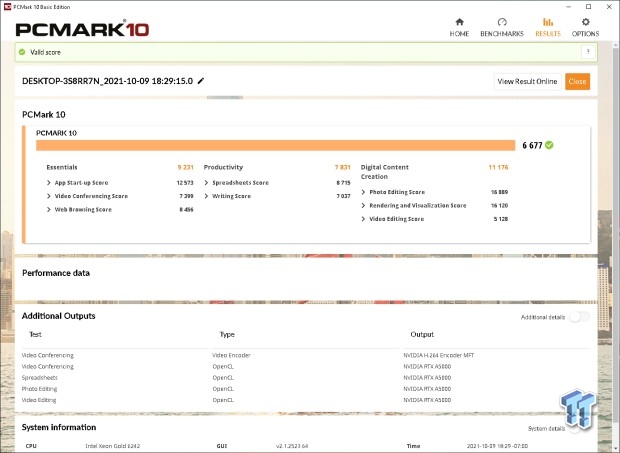Click the pencil icon to rename result
This screenshot has width=620, height=453.
click(201, 81)
